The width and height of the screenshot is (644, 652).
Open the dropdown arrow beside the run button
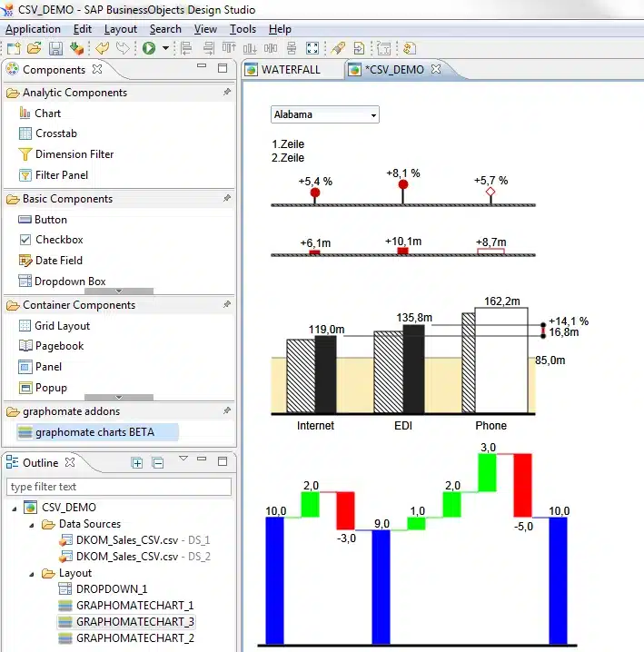point(165,48)
